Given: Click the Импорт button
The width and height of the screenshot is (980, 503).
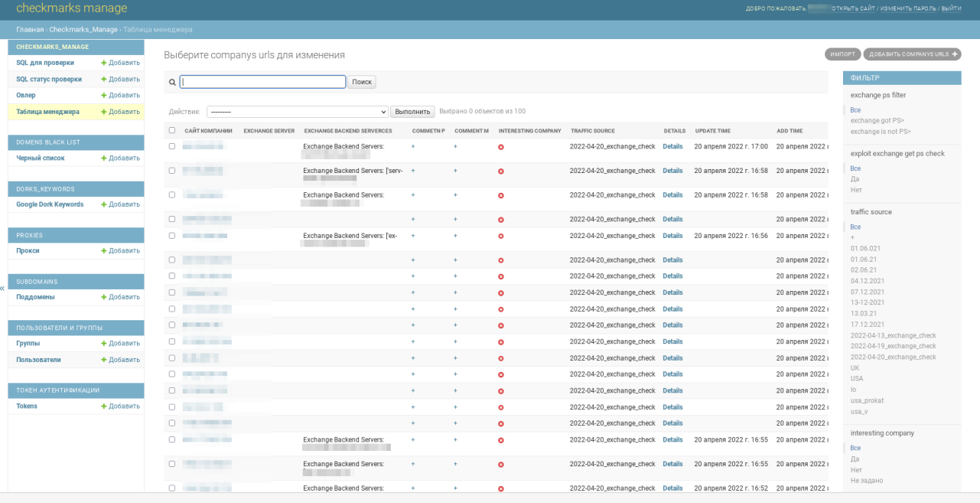Looking at the screenshot, I should coord(842,54).
